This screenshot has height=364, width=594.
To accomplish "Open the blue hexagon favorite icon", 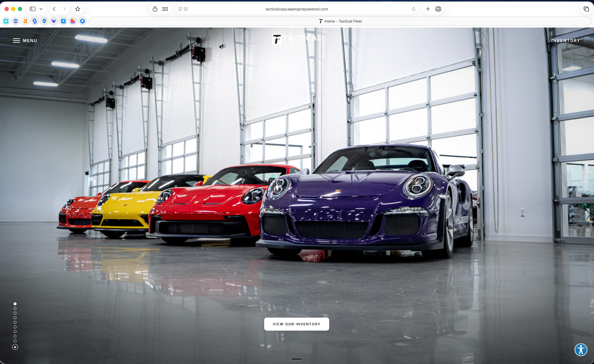I will 15,21.
